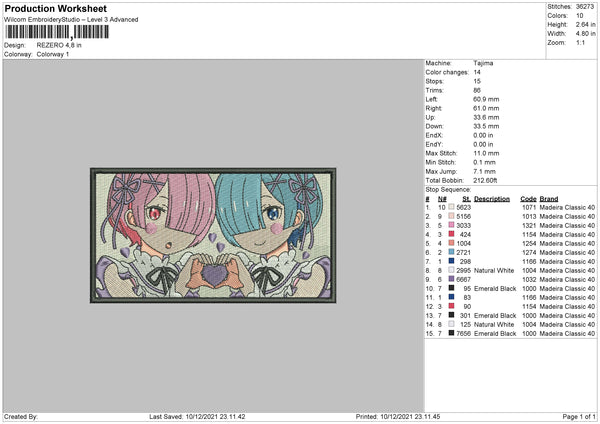
Task: Click the barcode under the worksheet title
Action: 57,32
